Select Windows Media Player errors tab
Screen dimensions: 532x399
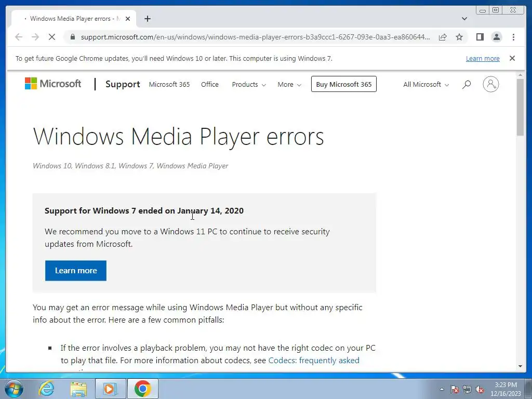74,19
